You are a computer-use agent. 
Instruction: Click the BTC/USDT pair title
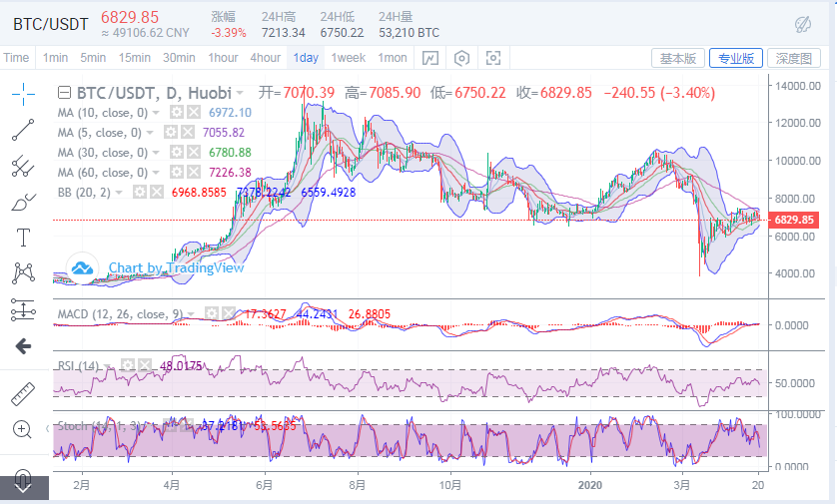(x=51, y=25)
